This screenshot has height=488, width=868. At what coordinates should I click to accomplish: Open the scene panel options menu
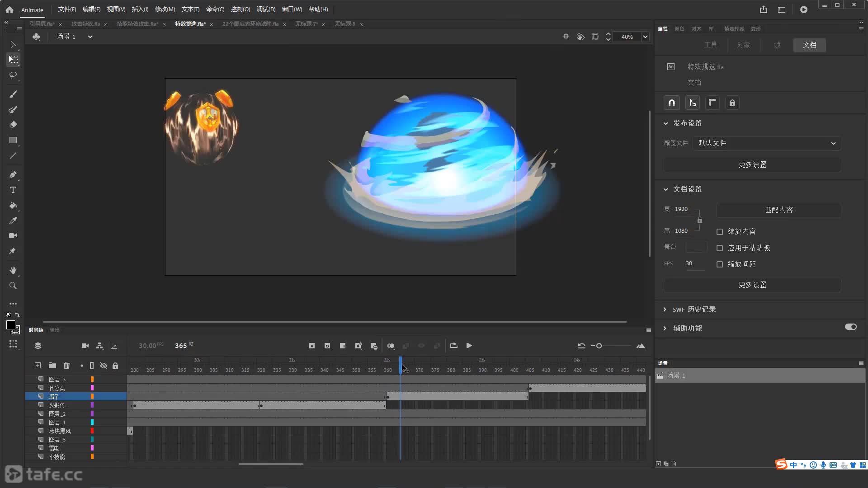pyautogui.click(x=861, y=363)
